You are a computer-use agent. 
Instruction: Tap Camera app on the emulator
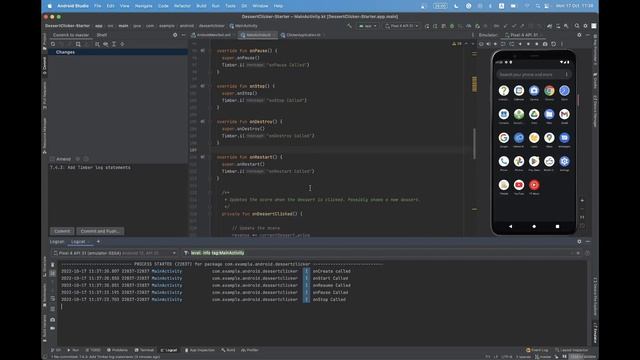(x=534, y=91)
